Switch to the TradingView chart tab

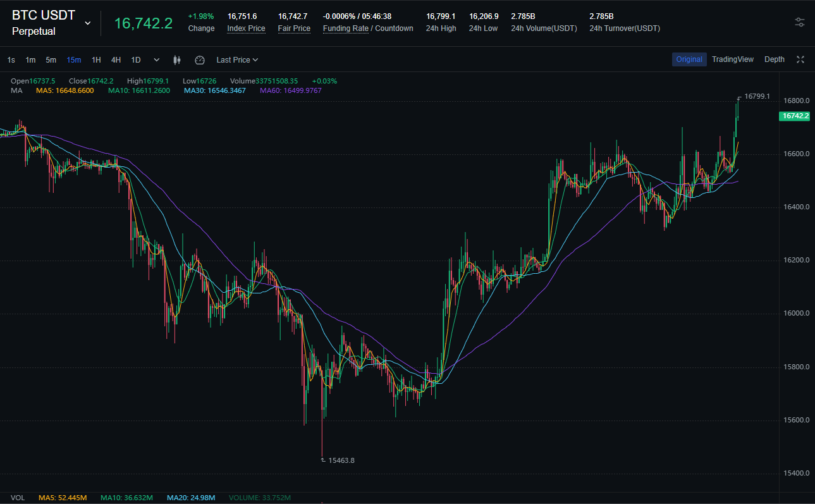pos(732,59)
